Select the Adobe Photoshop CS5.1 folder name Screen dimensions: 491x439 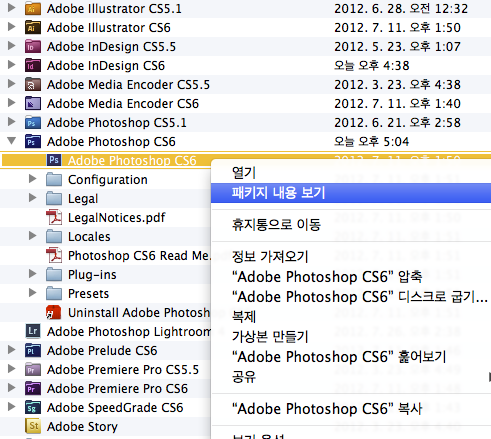117,123
